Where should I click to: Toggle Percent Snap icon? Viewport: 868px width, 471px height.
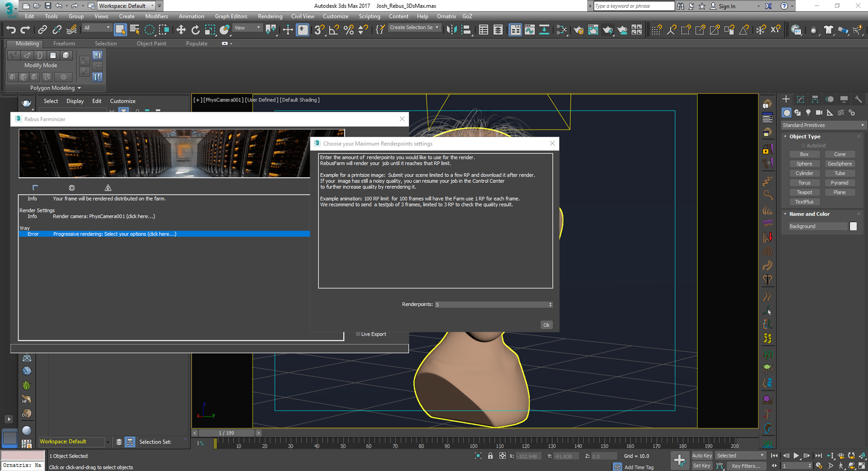tap(349, 30)
